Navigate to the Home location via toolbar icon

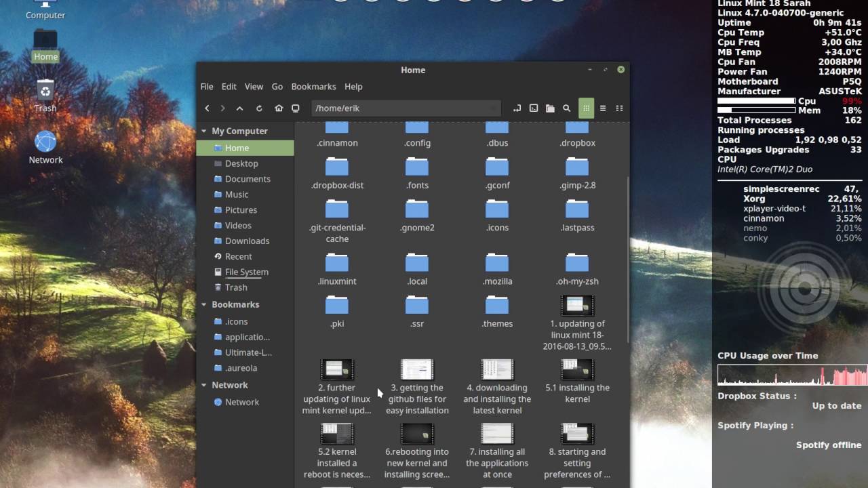point(278,108)
